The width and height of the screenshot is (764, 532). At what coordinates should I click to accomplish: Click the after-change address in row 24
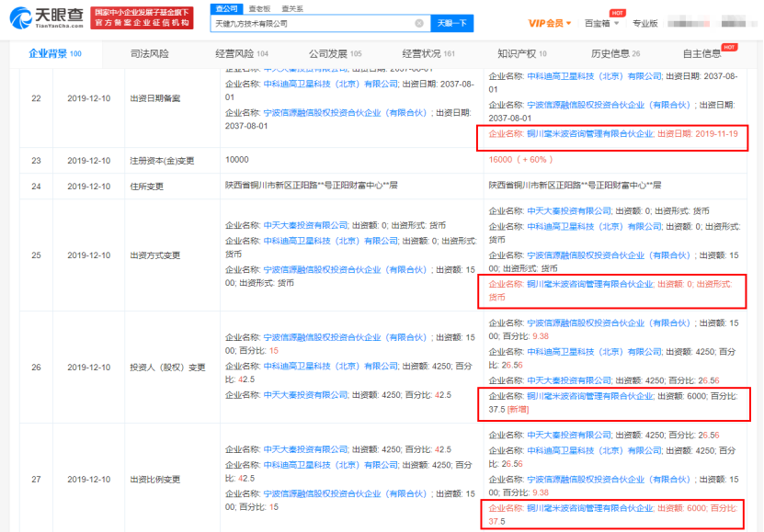[x=575, y=186]
